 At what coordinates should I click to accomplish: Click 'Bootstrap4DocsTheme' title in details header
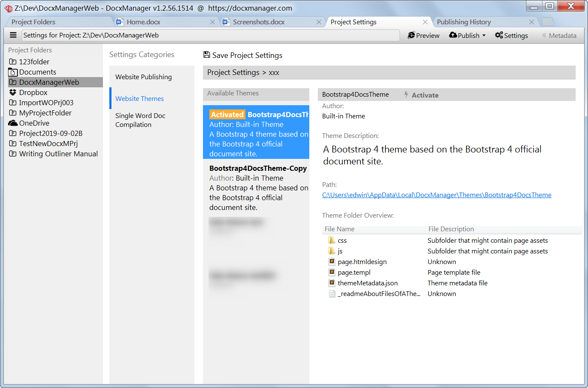[355, 95]
